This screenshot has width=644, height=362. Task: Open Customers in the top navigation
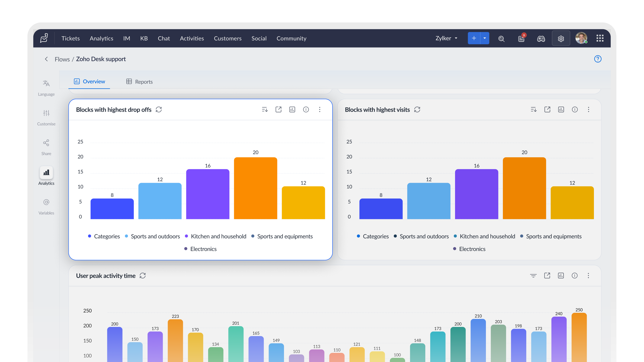pyautogui.click(x=227, y=38)
